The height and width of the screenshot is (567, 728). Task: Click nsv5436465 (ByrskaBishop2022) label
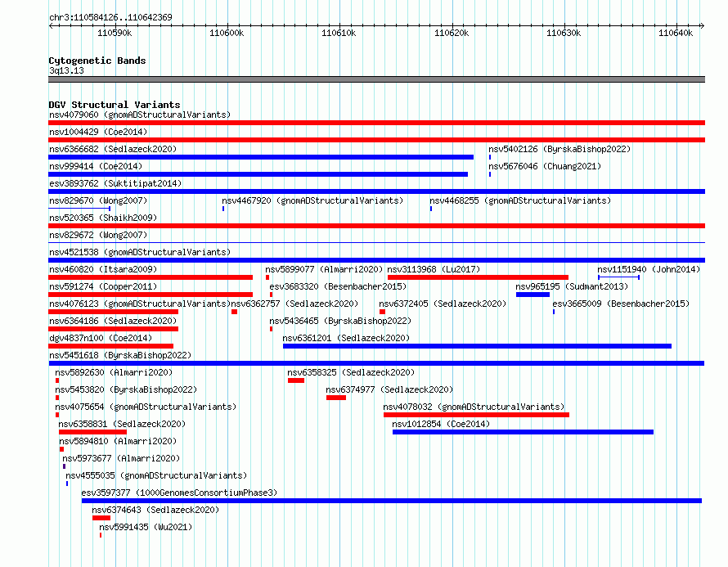click(340, 321)
